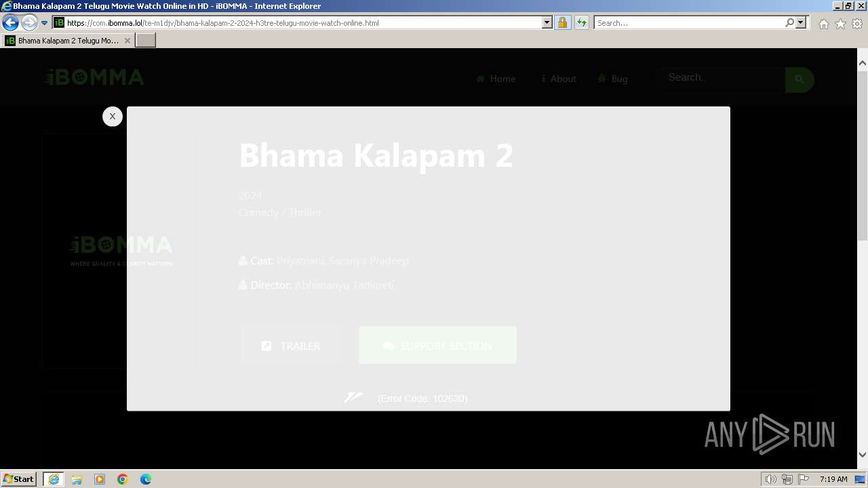Open the IE Tools gear icon
868x488 pixels.
point(857,24)
